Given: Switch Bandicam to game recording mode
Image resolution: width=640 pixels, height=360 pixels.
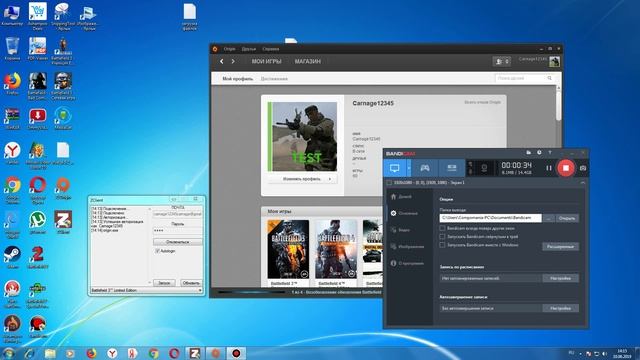Looking at the screenshot, I should [425, 168].
